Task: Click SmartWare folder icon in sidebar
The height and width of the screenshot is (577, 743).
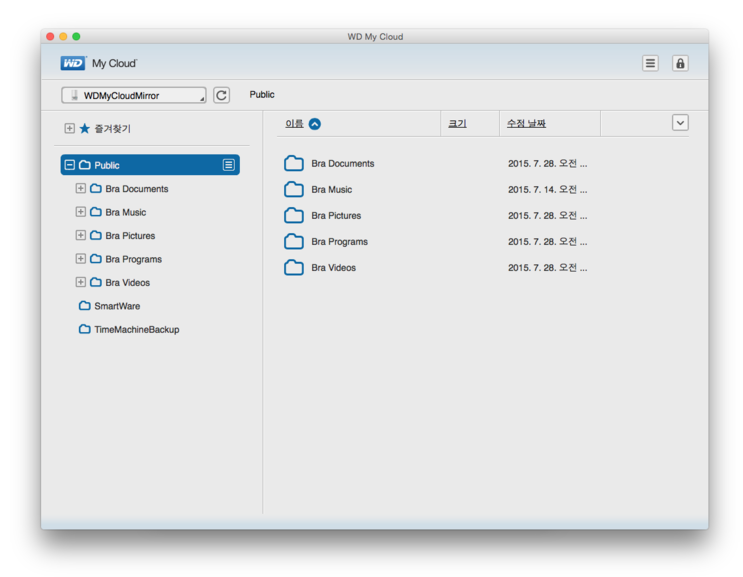Action: [85, 306]
